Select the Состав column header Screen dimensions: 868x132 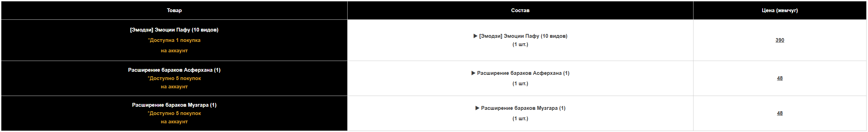coord(520,10)
